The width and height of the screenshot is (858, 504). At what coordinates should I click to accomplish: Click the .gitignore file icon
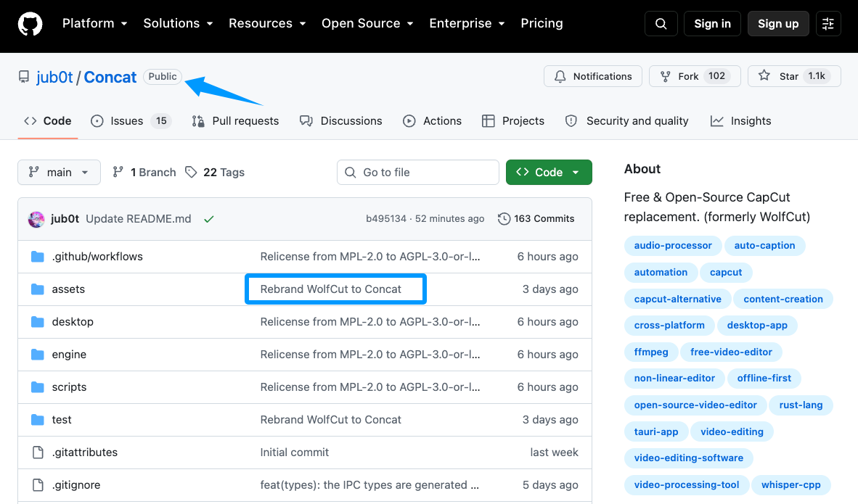[x=38, y=485]
